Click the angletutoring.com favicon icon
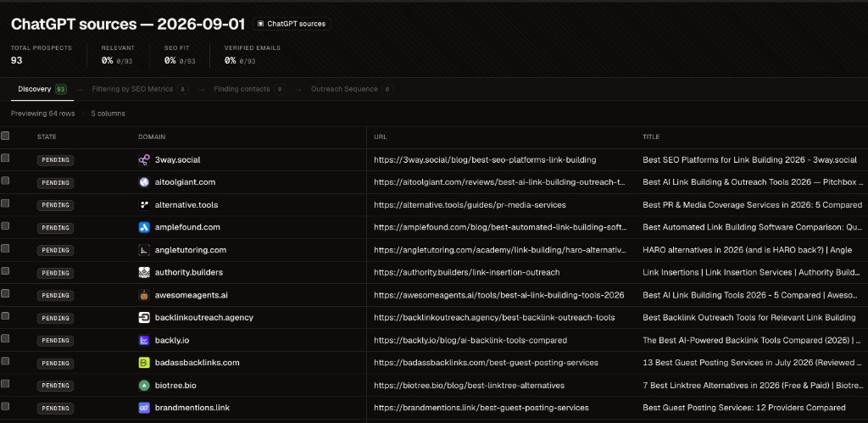868x423 pixels. (x=144, y=250)
